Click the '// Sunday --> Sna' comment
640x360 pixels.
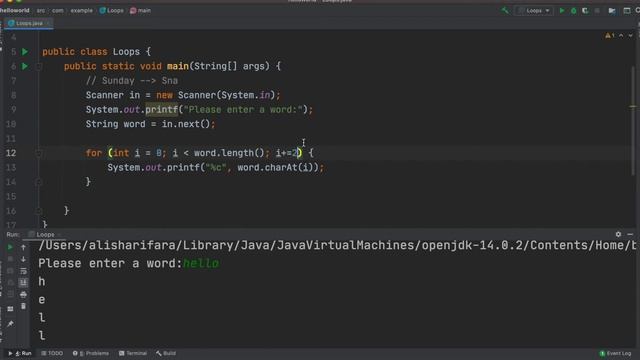coord(132,81)
